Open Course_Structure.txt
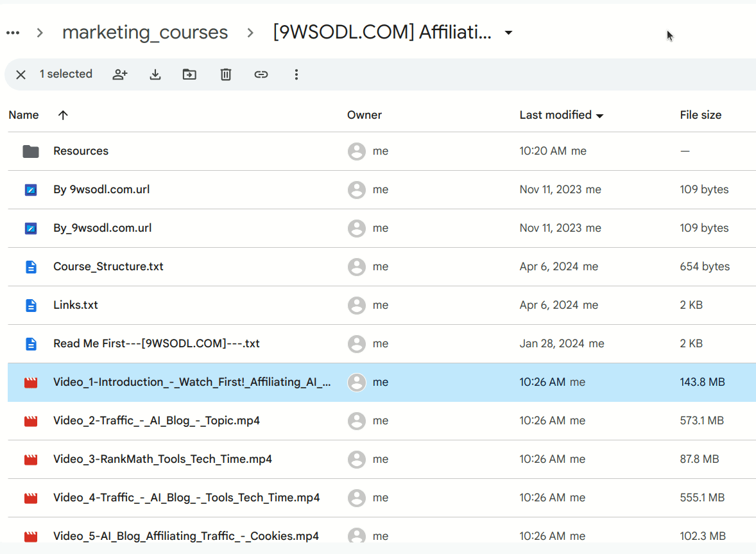The image size is (756, 554). coord(108,266)
